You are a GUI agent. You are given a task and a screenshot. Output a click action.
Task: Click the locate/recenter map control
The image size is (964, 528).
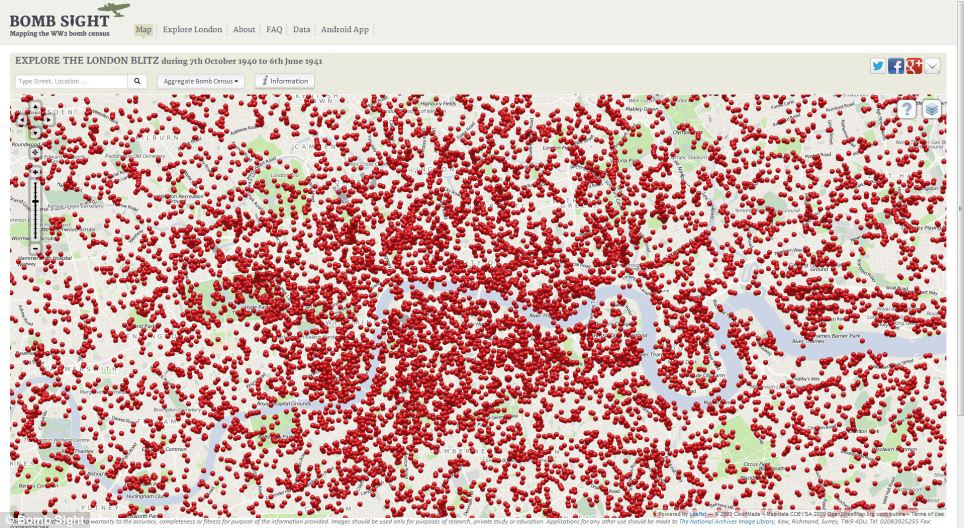tap(35, 152)
